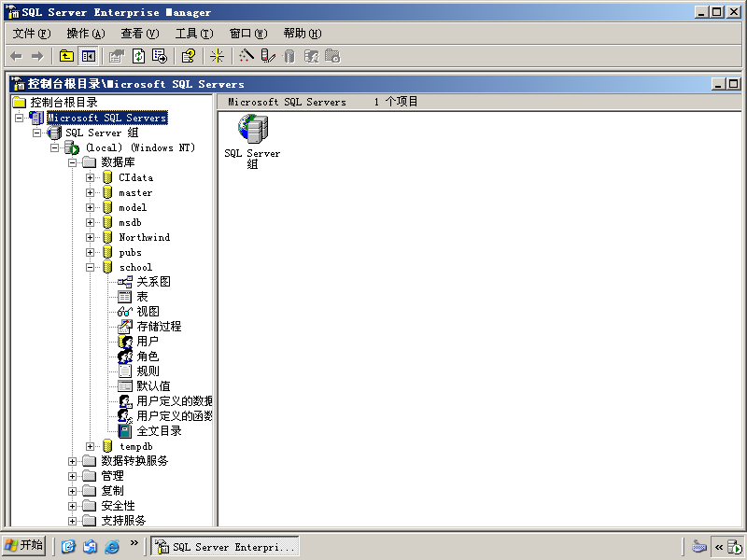Viewport: 747px width, 560px height.
Task: Select 角色 under school
Action: (148, 357)
